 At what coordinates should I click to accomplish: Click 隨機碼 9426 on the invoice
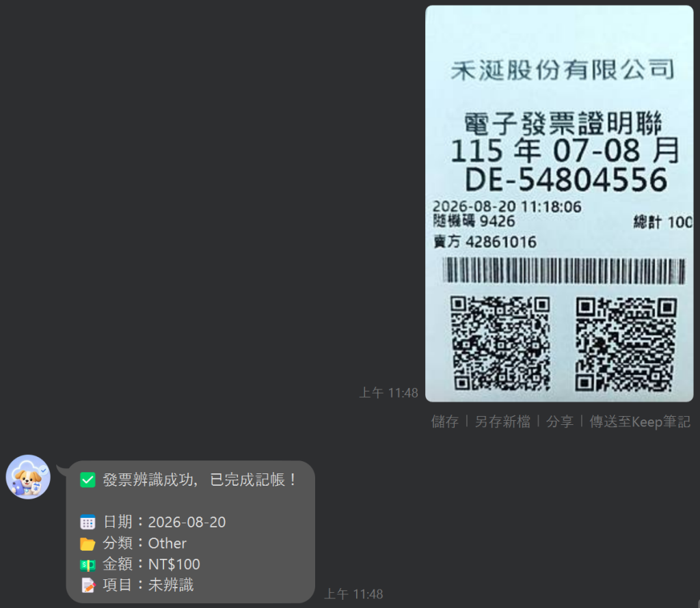pyautogui.click(x=474, y=221)
